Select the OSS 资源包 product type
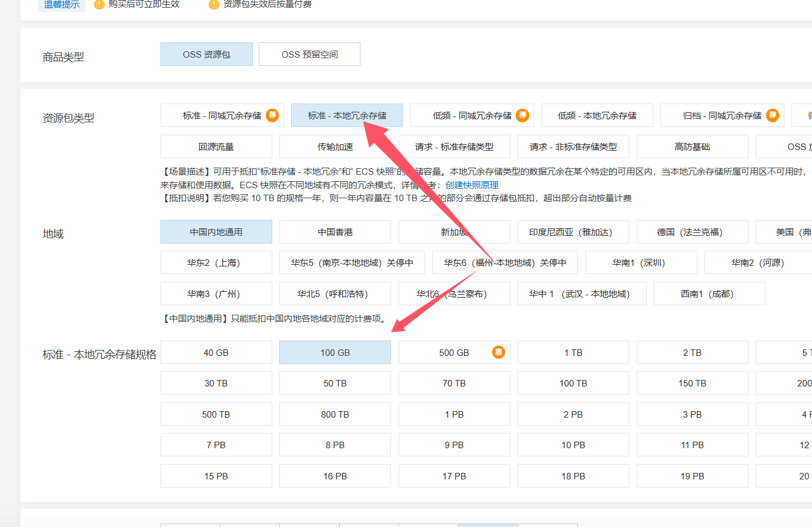The width and height of the screenshot is (812, 527). pos(206,54)
